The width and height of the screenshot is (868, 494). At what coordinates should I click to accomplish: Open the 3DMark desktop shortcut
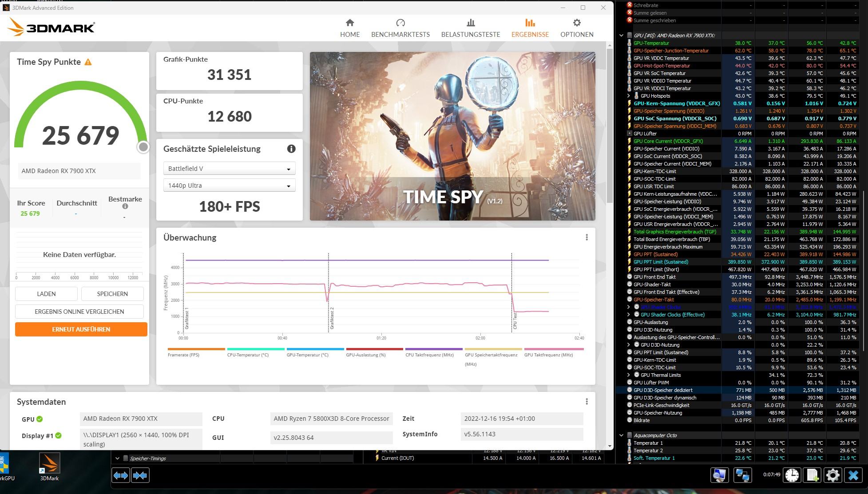click(49, 467)
